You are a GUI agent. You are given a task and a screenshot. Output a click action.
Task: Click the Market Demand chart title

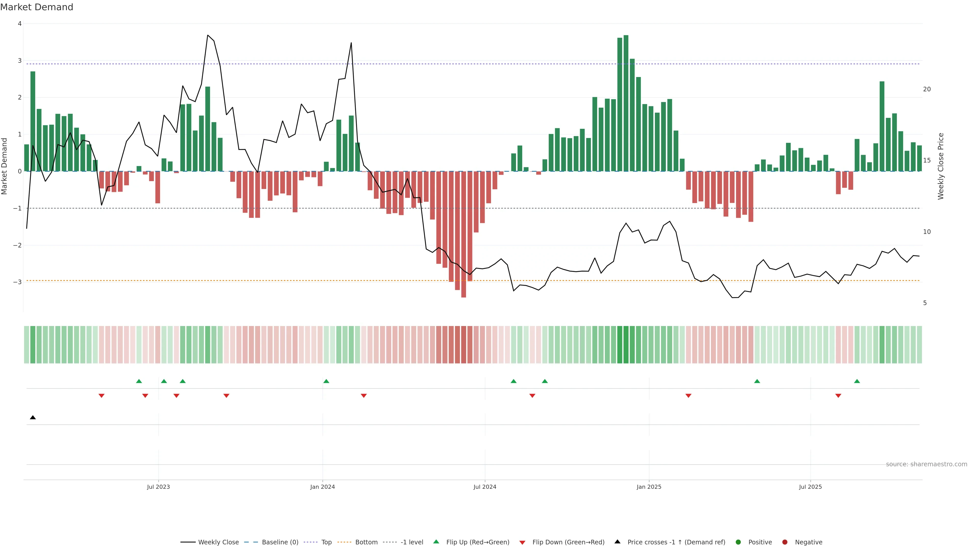[36, 7]
